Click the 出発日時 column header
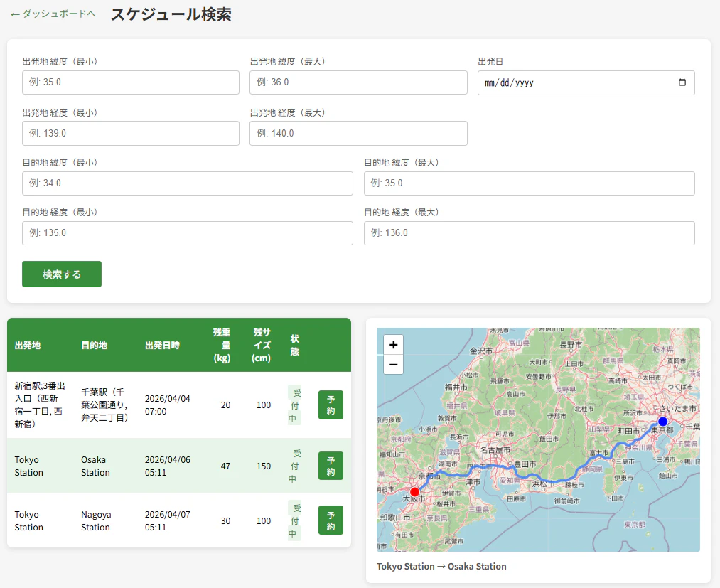This screenshot has width=720, height=588. (162, 345)
